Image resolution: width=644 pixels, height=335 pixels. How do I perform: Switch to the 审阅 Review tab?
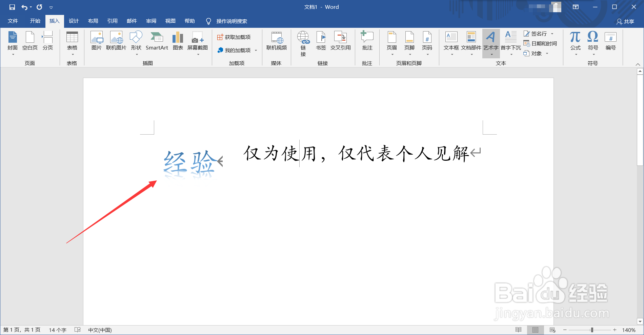pos(151,21)
